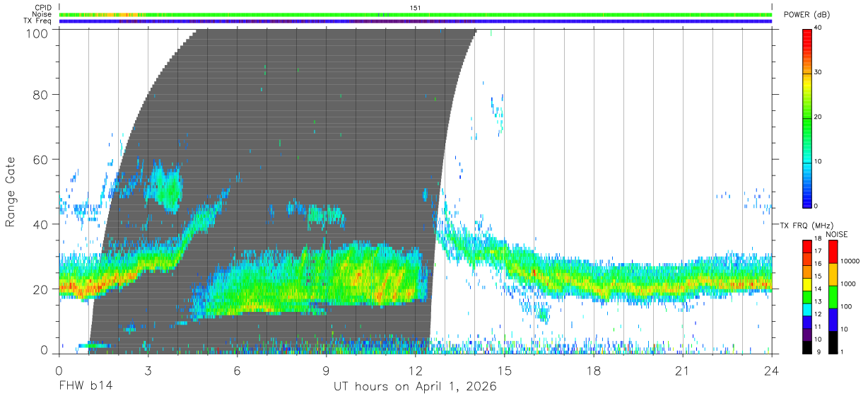Screen dimensions: 868x401
Task: Click the 80 tick on Range Gate axis
Action: coord(41,95)
